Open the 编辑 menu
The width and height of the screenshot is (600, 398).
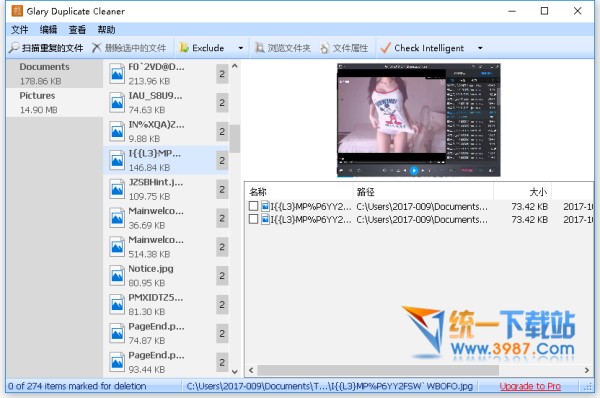point(49,29)
